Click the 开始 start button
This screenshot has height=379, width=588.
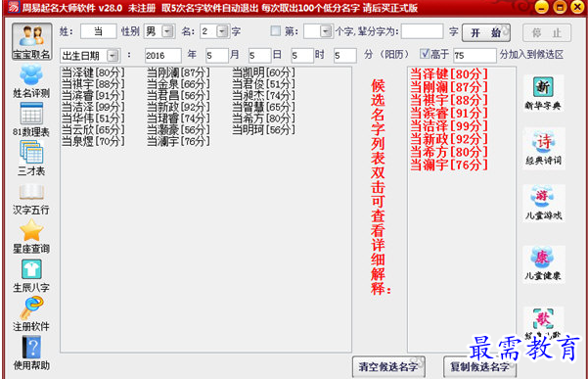pos(486,32)
